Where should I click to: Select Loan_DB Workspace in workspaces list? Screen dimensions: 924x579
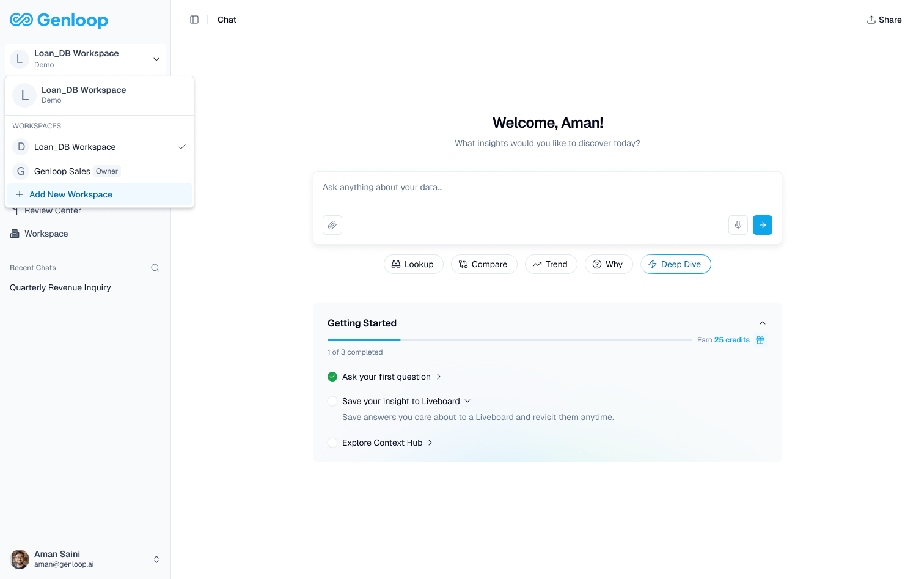pyautogui.click(x=100, y=147)
